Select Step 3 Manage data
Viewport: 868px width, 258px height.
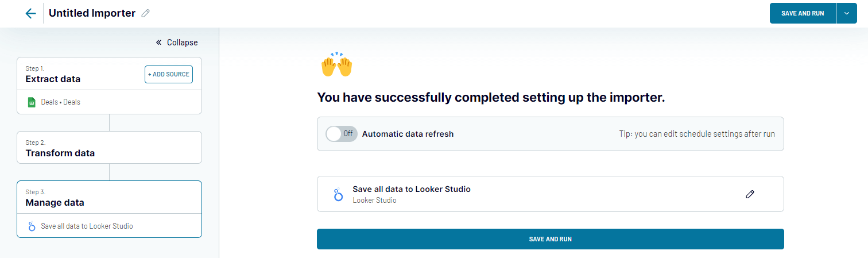[x=109, y=197]
